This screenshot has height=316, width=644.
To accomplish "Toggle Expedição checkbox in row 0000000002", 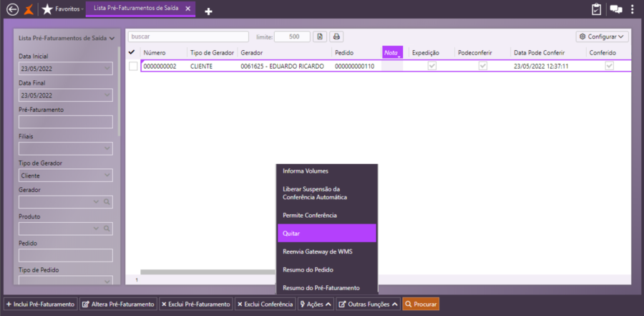I will (x=432, y=66).
